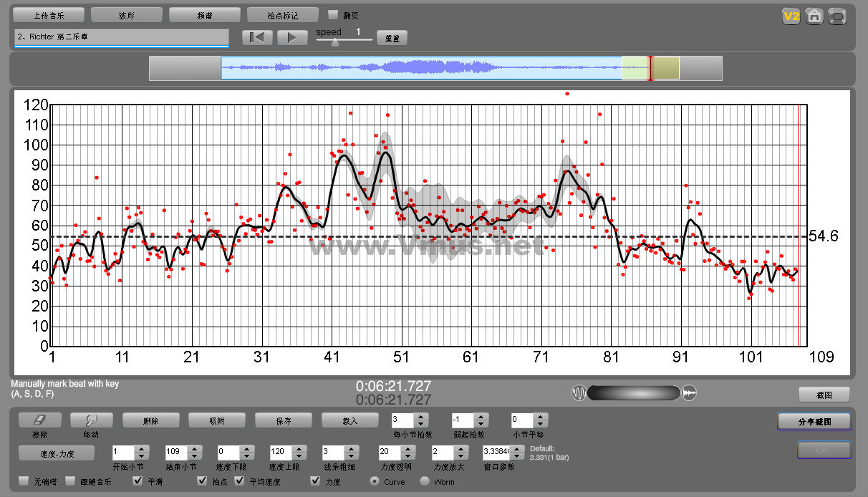Toggle the 无嘀嗒 checkbox
This screenshot has height=497, width=868.
point(24,481)
